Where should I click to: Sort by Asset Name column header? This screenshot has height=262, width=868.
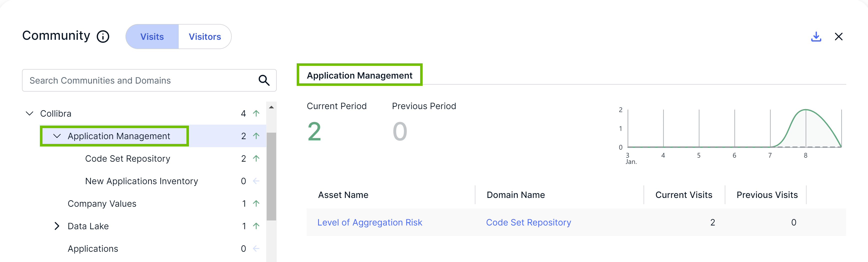pyautogui.click(x=343, y=195)
